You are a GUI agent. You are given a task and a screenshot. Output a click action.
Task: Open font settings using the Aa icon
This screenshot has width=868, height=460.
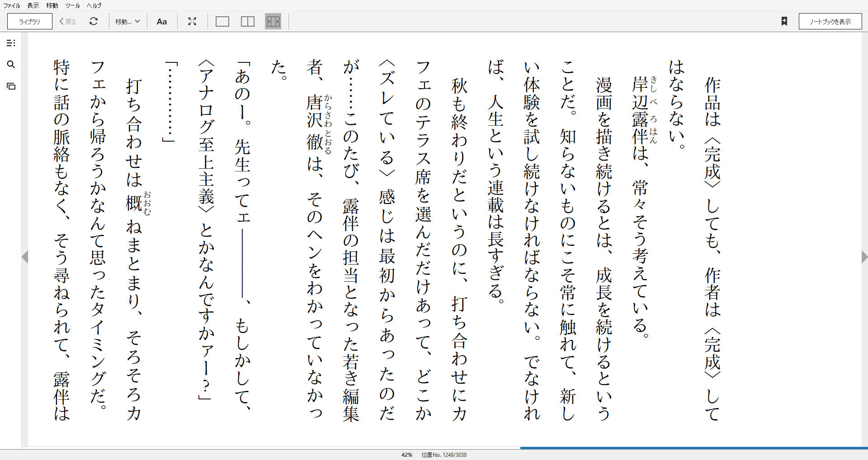point(162,21)
